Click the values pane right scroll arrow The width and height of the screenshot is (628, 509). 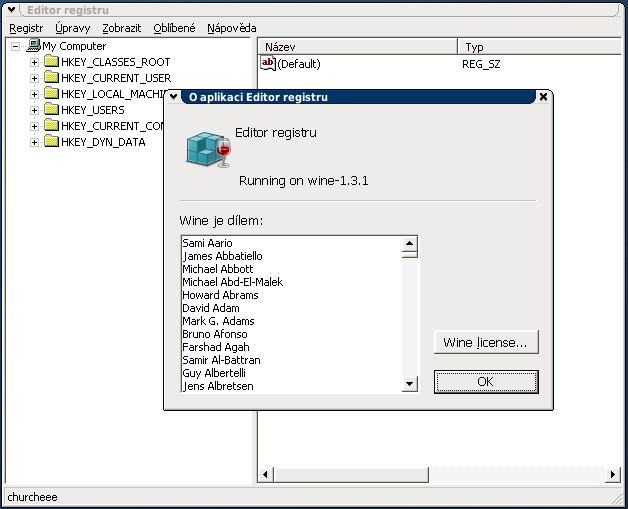point(613,475)
